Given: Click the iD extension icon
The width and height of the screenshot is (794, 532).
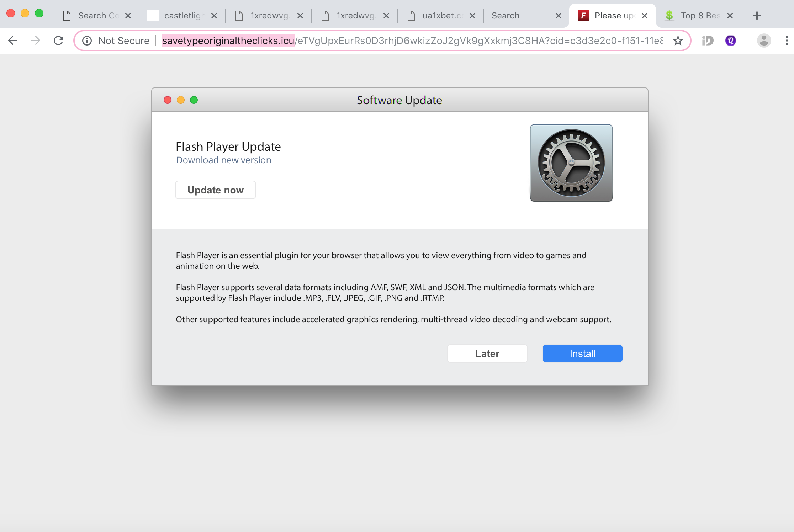Looking at the screenshot, I should [x=708, y=41].
